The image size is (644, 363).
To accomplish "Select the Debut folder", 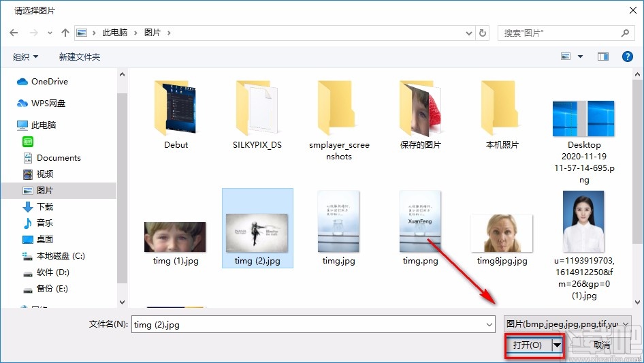I will coord(176,114).
